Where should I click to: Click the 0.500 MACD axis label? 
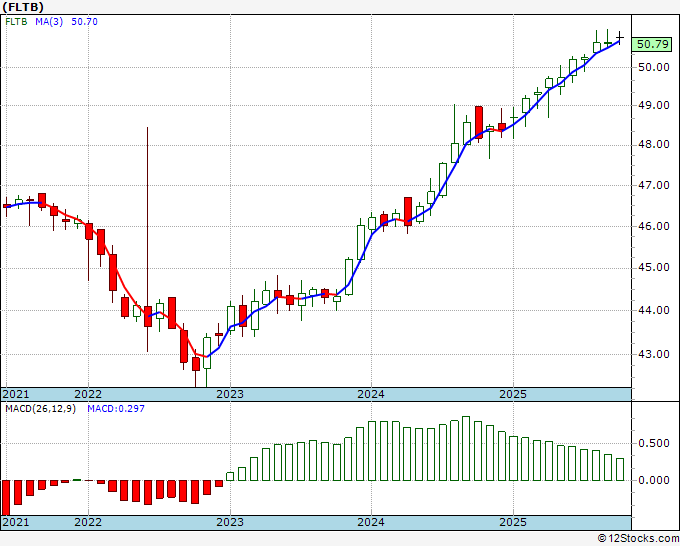(653, 443)
